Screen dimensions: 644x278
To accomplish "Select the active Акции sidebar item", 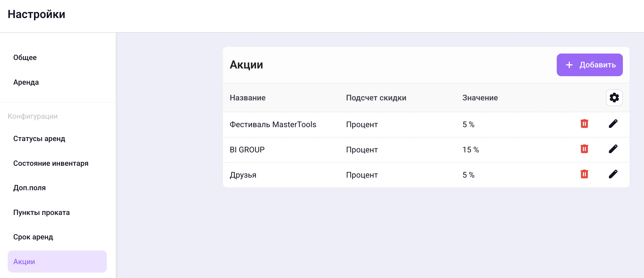I will click(24, 262).
